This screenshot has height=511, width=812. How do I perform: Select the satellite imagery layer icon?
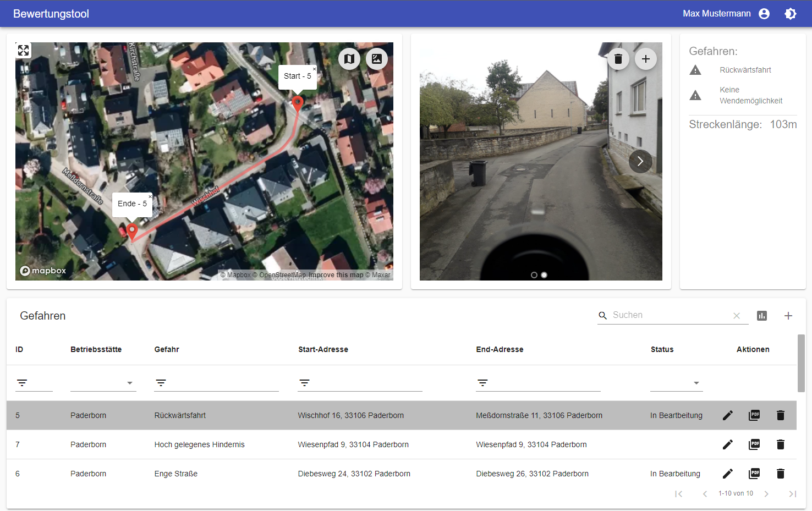coord(377,59)
